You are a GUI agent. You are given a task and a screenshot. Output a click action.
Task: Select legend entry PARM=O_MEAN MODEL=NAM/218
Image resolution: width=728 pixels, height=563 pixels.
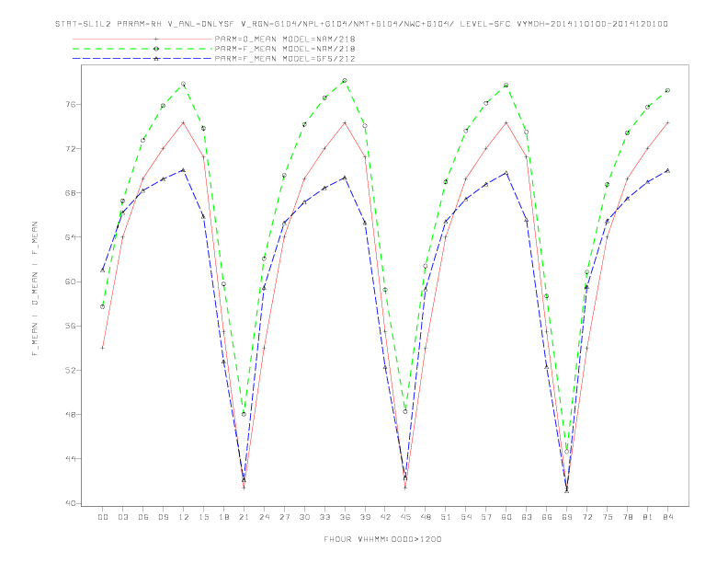285,39
